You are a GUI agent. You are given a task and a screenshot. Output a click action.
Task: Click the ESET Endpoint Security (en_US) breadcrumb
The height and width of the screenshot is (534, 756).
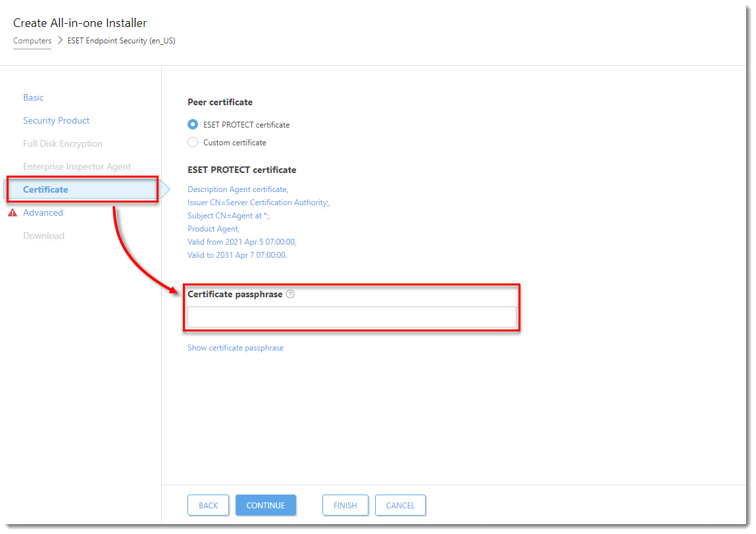[121, 41]
